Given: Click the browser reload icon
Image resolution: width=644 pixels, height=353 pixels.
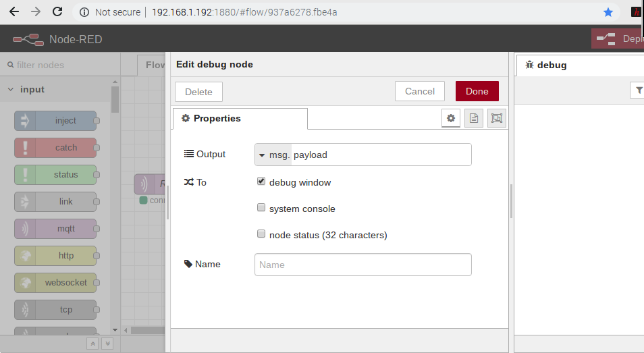Looking at the screenshot, I should (x=57, y=12).
